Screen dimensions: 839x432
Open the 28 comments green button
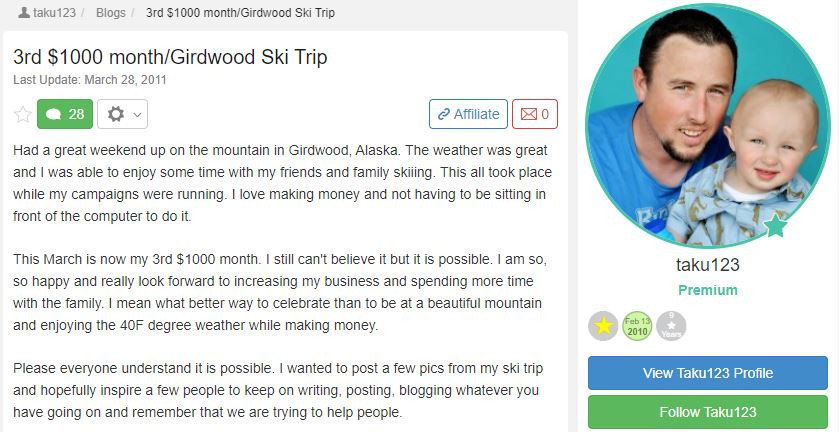[65, 114]
